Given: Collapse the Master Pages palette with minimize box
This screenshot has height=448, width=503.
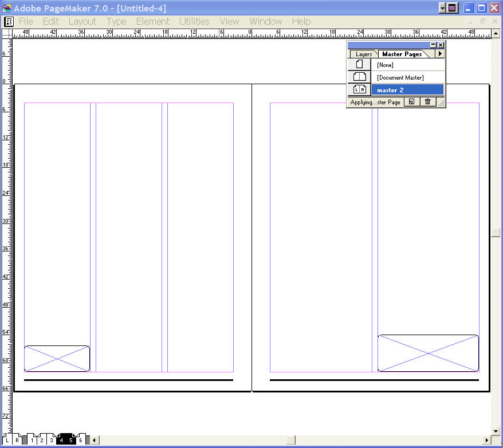Looking at the screenshot, I should 433,45.
